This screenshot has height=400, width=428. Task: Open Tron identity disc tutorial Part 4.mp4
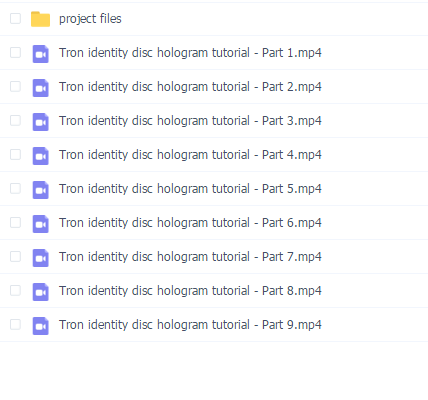tap(190, 155)
